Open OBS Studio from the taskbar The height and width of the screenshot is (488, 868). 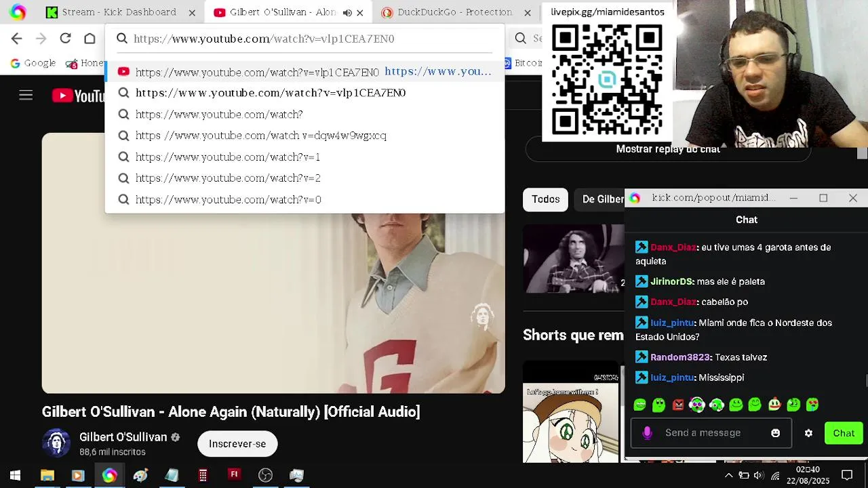point(265,475)
